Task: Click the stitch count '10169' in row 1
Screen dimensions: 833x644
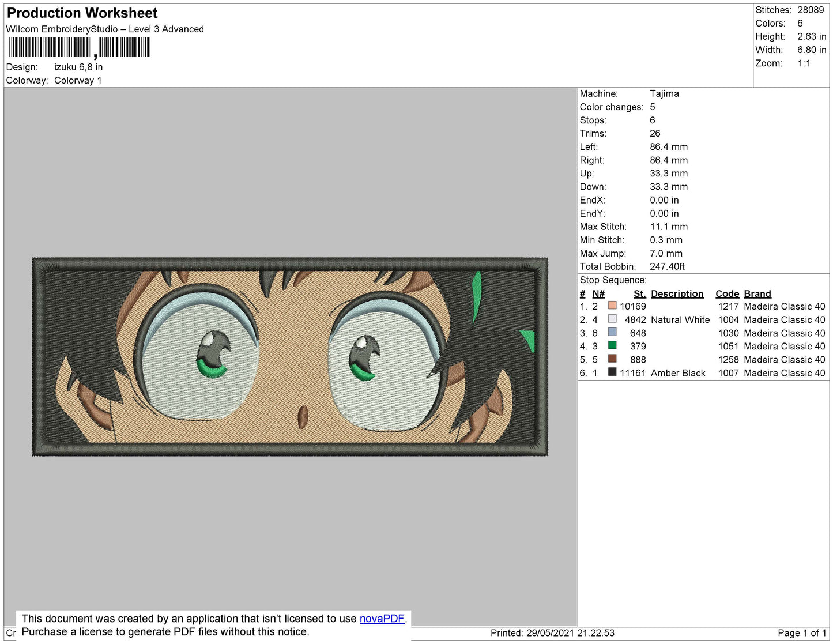Action: coord(633,306)
